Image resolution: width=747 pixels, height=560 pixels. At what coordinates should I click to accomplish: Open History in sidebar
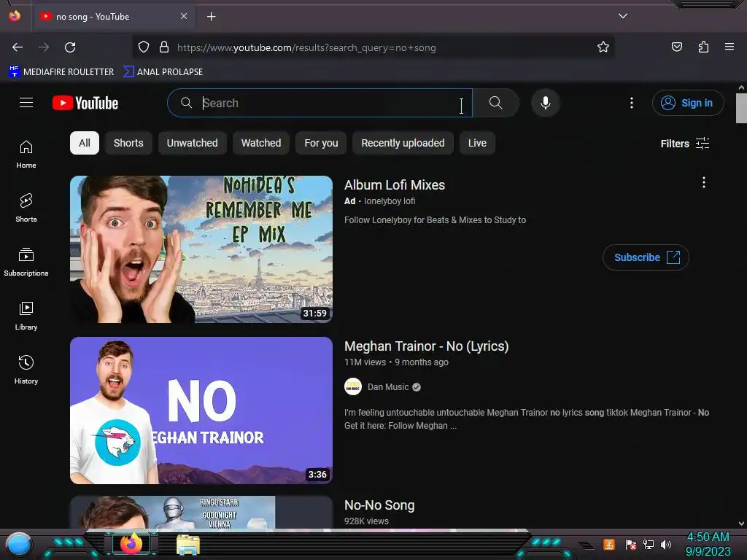coord(26,370)
